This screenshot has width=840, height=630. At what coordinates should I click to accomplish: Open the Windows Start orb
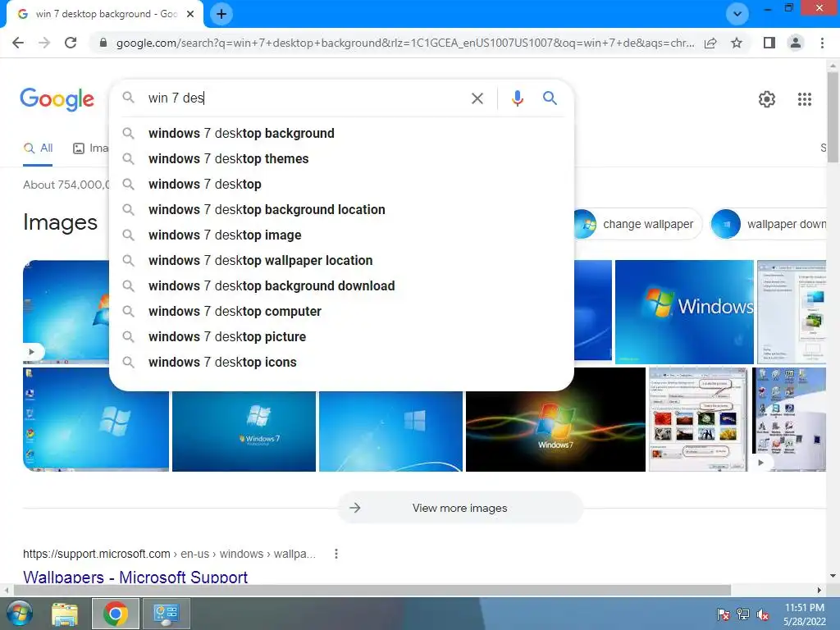(19, 614)
